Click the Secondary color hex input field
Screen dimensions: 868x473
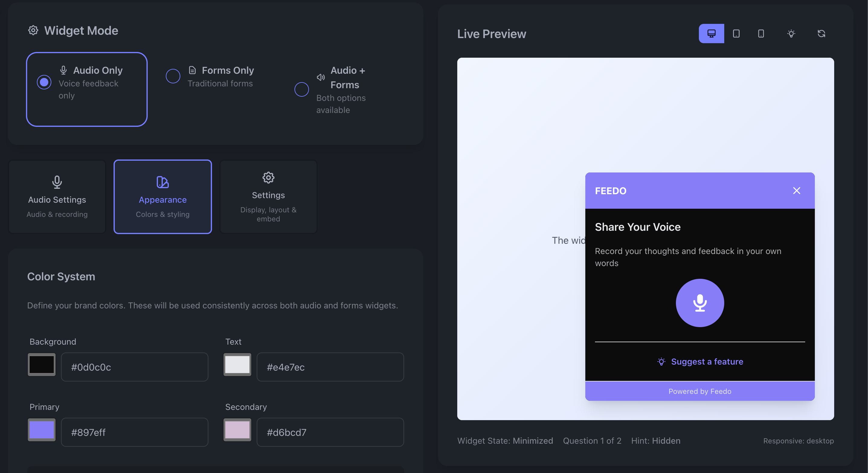[x=330, y=432]
